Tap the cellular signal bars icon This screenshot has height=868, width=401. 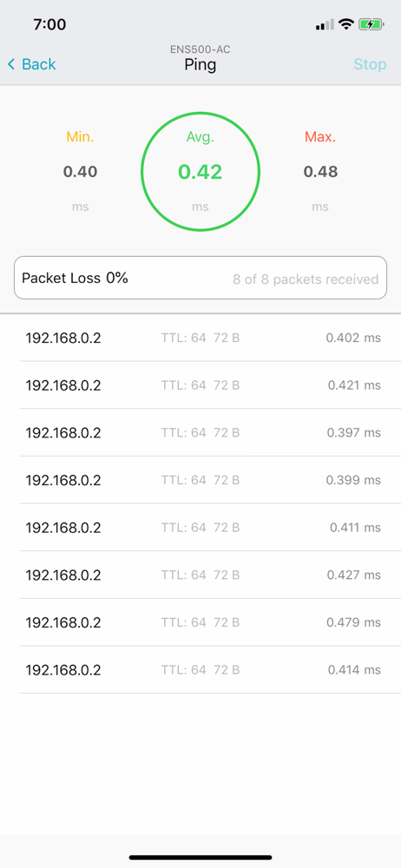point(325,24)
